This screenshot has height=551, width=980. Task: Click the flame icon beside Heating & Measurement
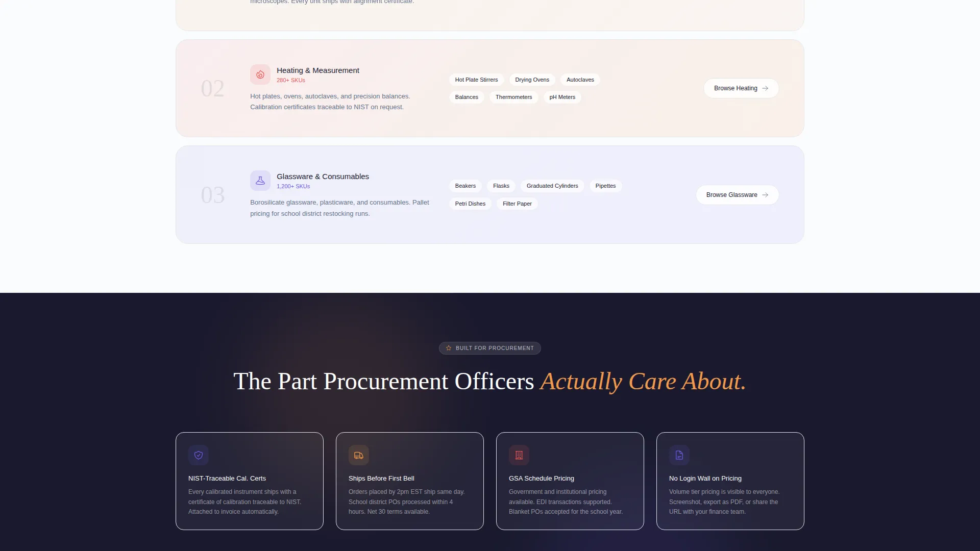260,74
